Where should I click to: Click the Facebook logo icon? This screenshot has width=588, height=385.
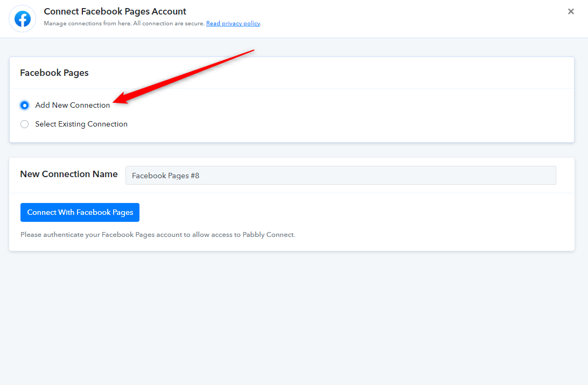[x=23, y=19]
